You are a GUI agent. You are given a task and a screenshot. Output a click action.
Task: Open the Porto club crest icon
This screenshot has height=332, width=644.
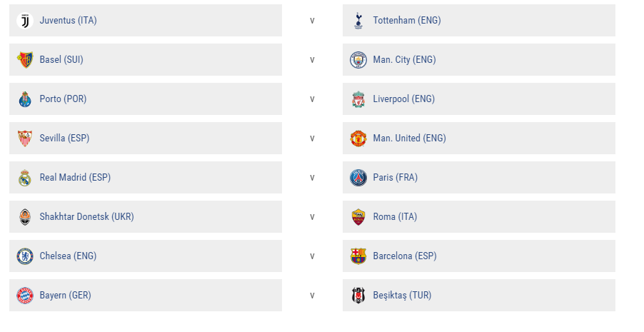pos(25,99)
